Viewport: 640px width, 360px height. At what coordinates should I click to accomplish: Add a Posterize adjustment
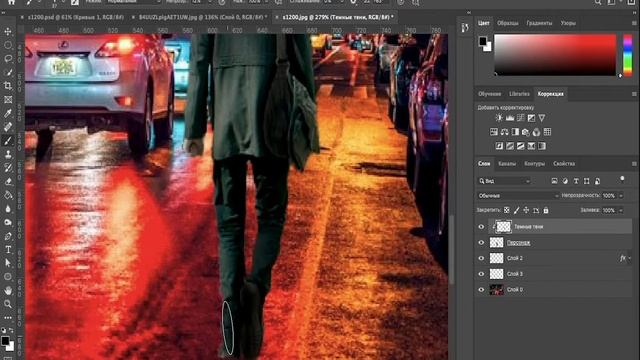click(510, 146)
